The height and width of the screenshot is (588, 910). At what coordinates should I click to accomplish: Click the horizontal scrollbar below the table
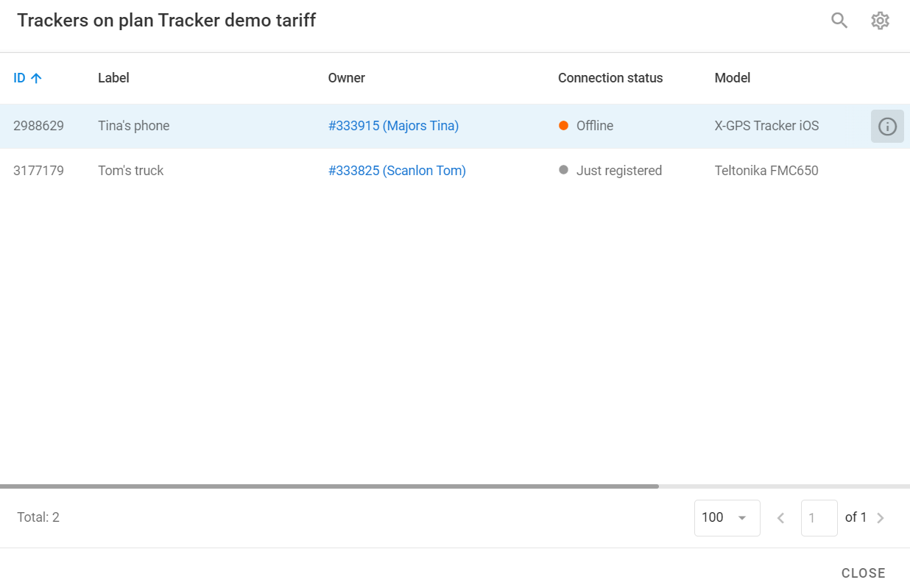(331, 486)
